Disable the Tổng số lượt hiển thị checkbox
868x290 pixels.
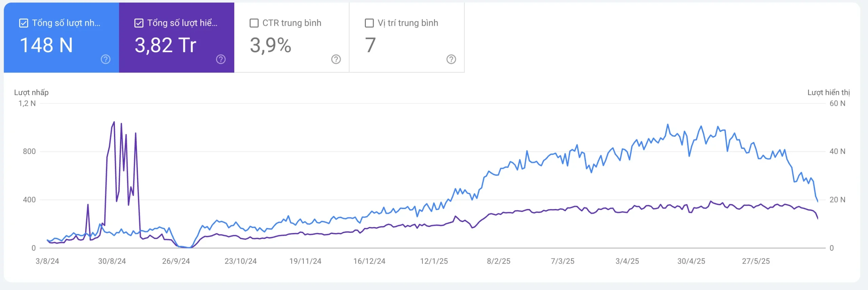pos(138,23)
